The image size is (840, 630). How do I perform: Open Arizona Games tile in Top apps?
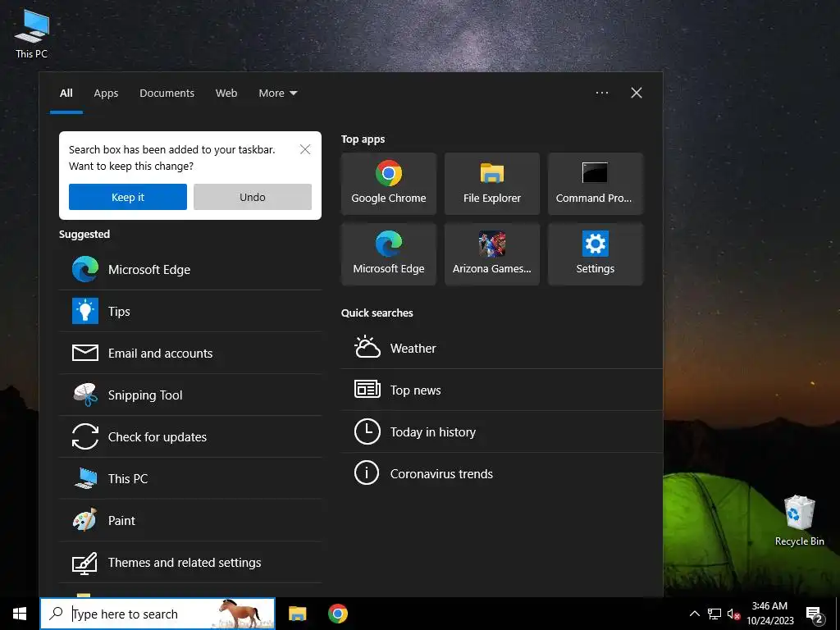[x=492, y=254]
